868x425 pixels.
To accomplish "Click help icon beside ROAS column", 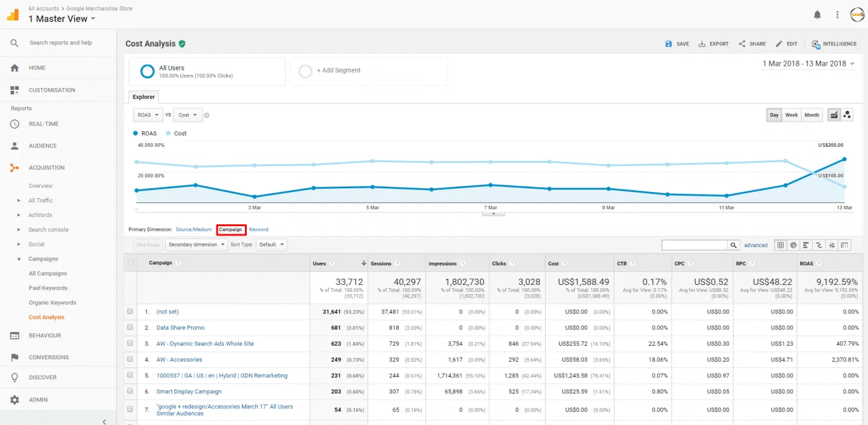I will (x=819, y=263).
